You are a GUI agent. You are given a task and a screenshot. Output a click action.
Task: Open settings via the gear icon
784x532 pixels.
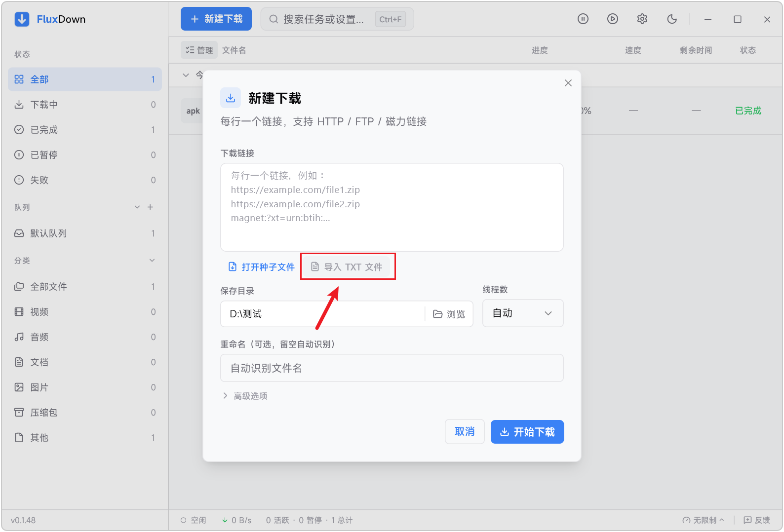click(x=642, y=19)
